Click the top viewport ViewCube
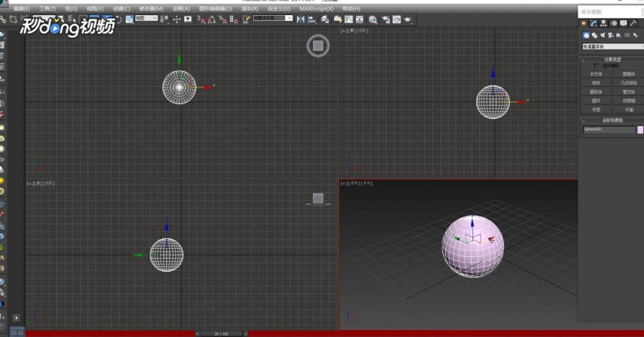Image resolution: width=644 pixels, height=337 pixels. click(318, 46)
